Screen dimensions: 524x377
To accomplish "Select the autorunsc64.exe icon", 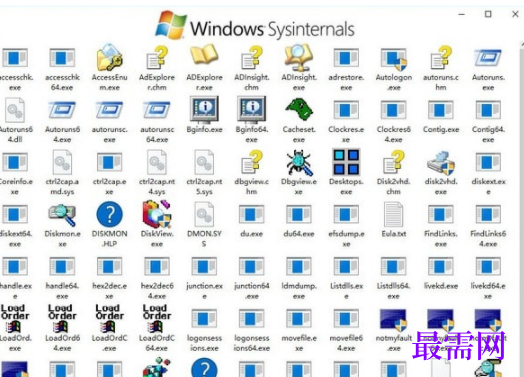I will tap(157, 110).
